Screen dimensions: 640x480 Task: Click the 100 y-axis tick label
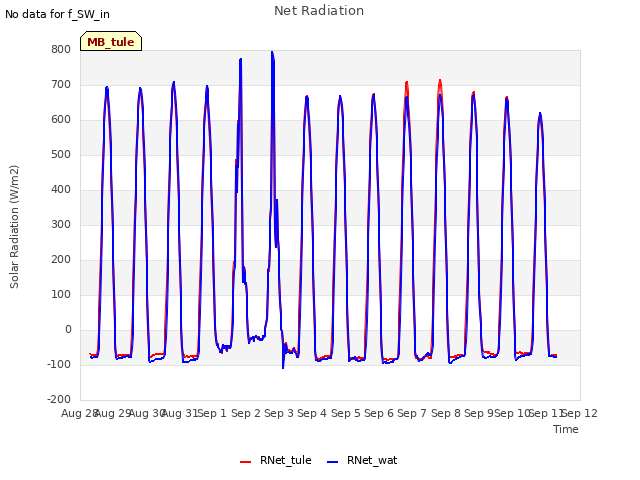point(61,294)
